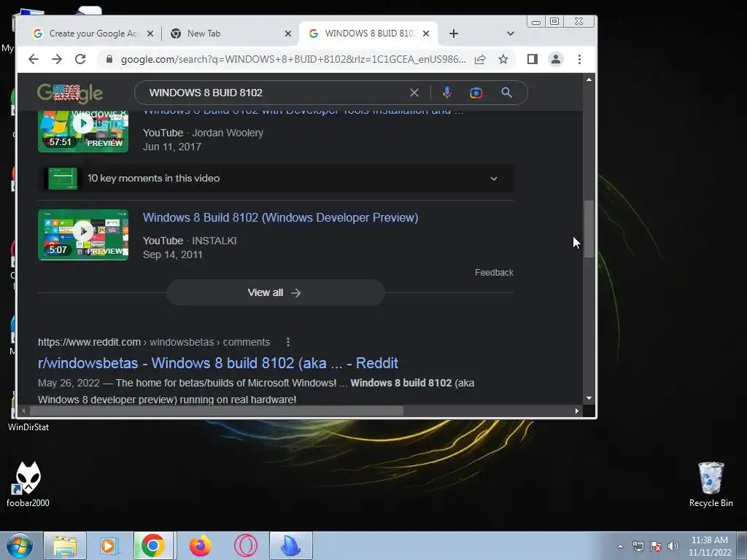Click scroll up arrow on page

pyautogui.click(x=589, y=79)
